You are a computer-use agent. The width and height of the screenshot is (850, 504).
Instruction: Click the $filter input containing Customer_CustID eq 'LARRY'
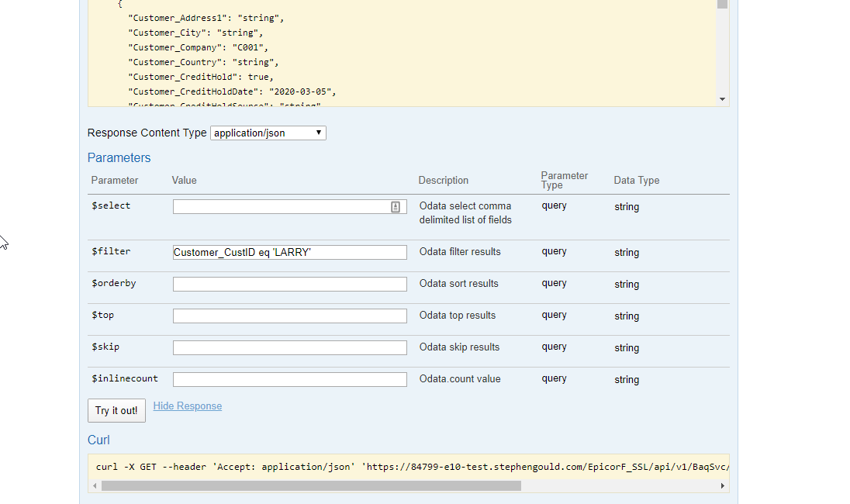pyautogui.click(x=290, y=252)
